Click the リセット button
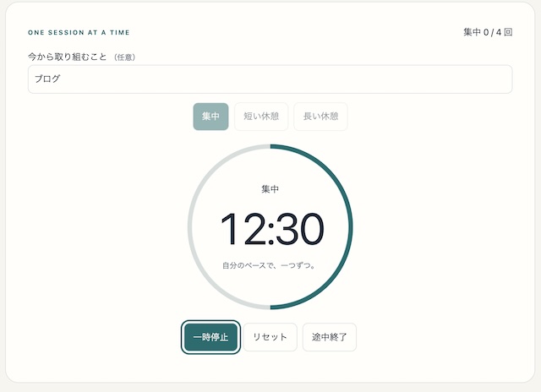 tap(270, 337)
